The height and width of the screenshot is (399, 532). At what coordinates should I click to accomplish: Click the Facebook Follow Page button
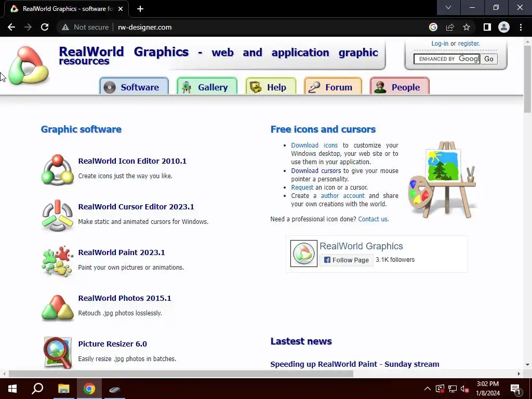pyautogui.click(x=347, y=260)
